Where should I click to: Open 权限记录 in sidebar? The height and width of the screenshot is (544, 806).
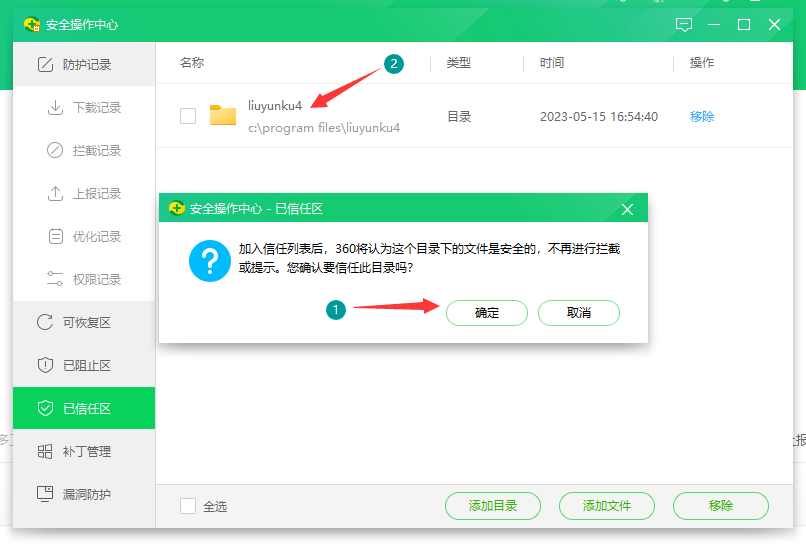84,279
